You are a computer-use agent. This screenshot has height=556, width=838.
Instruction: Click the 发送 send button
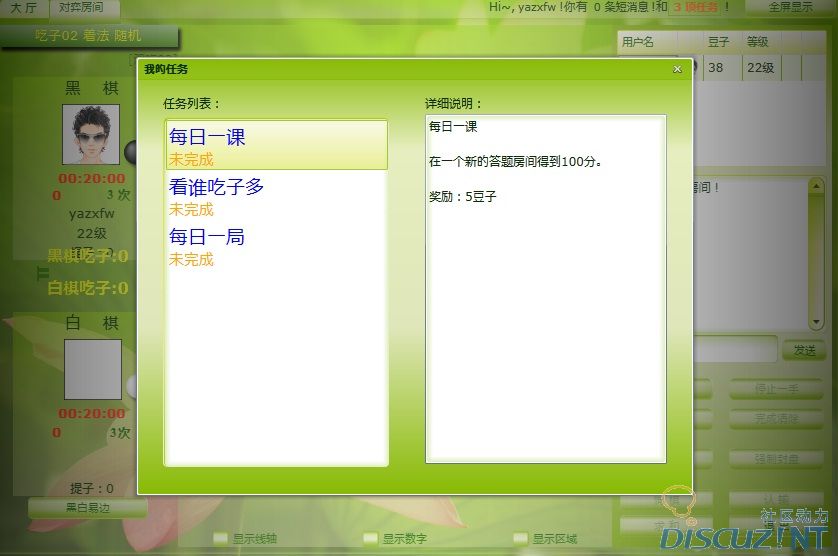point(805,350)
